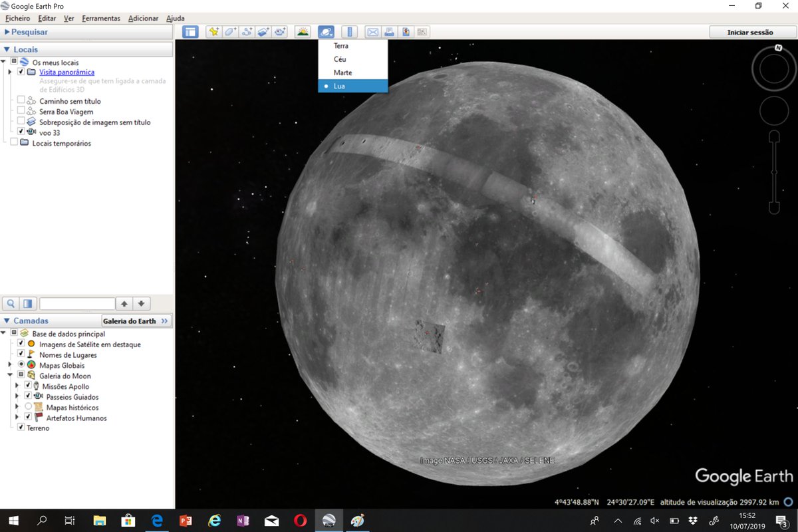The width and height of the screenshot is (798, 532).
Task: Uncheck Imagens de Satélite em destaque
Action: [21, 344]
